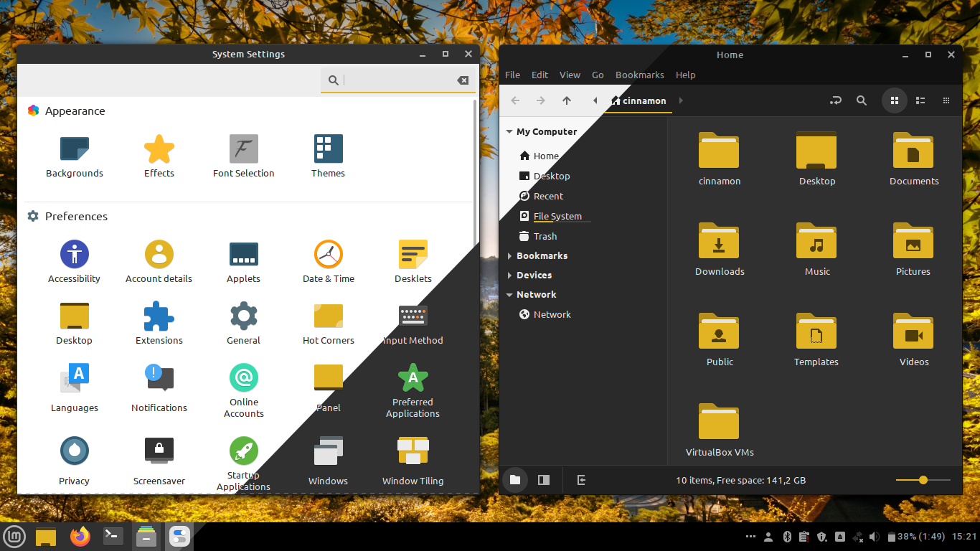Click the System Settings search field
Viewport: 980px width, 551px height.
(x=398, y=80)
